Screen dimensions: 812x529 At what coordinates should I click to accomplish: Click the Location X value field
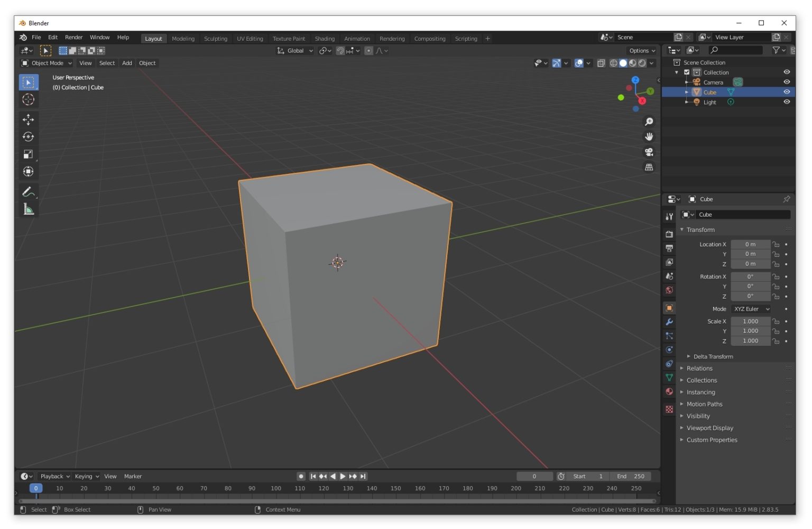pyautogui.click(x=751, y=244)
